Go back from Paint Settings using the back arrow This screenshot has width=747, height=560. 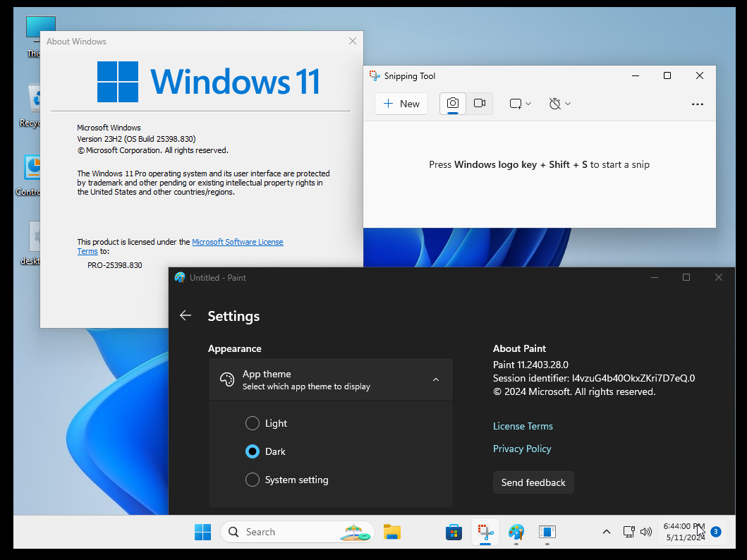[186, 315]
